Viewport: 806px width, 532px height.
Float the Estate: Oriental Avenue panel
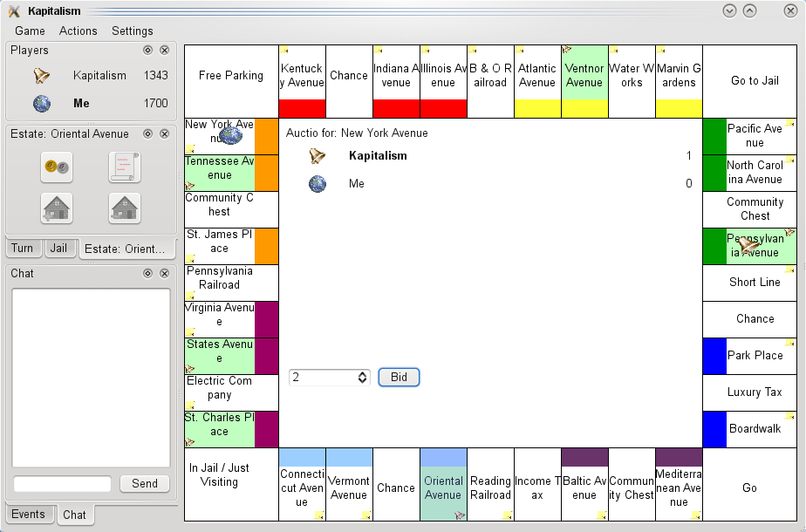[147, 133]
